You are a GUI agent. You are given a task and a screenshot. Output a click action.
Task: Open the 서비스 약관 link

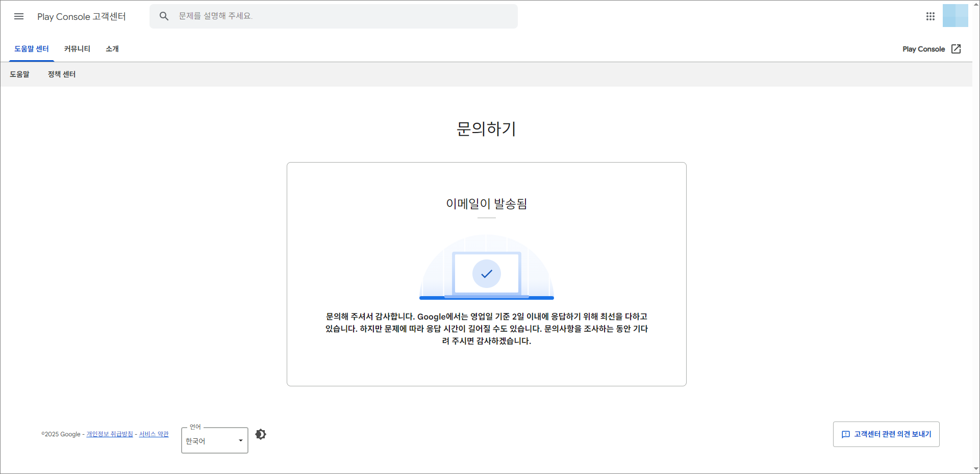pyautogui.click(x=154, y=434)
